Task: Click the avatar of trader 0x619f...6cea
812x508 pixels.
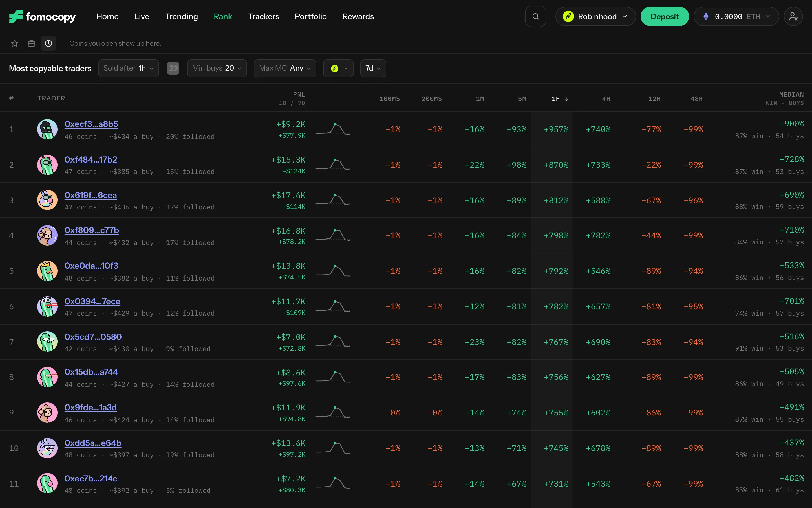Action: point(47,200)
